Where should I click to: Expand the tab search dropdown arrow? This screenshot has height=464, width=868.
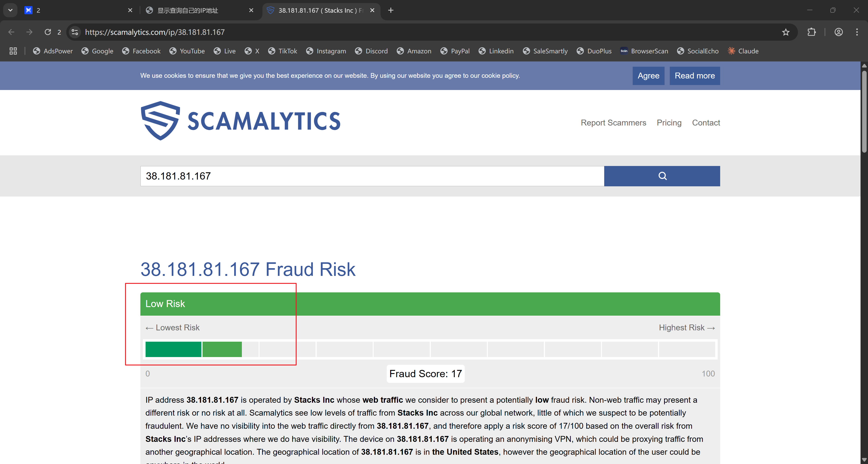[x=10, y=10]
